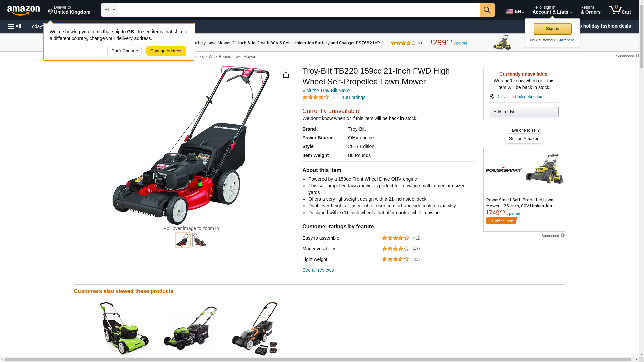Select the second mower thumbnail image
The height and width of the screenshot is (362, 644).
point(199,240)
